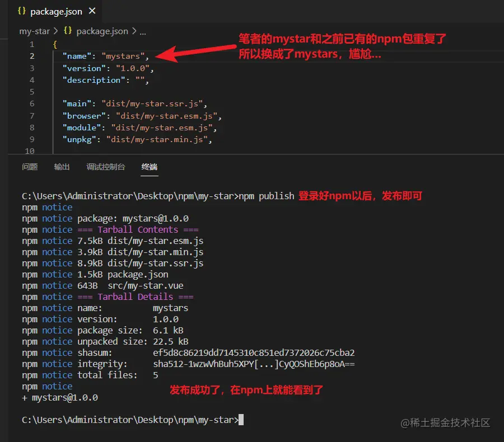Click the terminal cursor at the last prompt
This screenshot has width=504, height=442.
pos(241,420)
